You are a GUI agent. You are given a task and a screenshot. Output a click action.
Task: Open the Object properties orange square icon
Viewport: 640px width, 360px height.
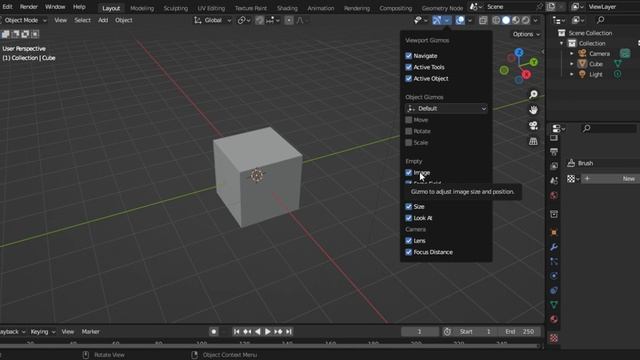554,233
